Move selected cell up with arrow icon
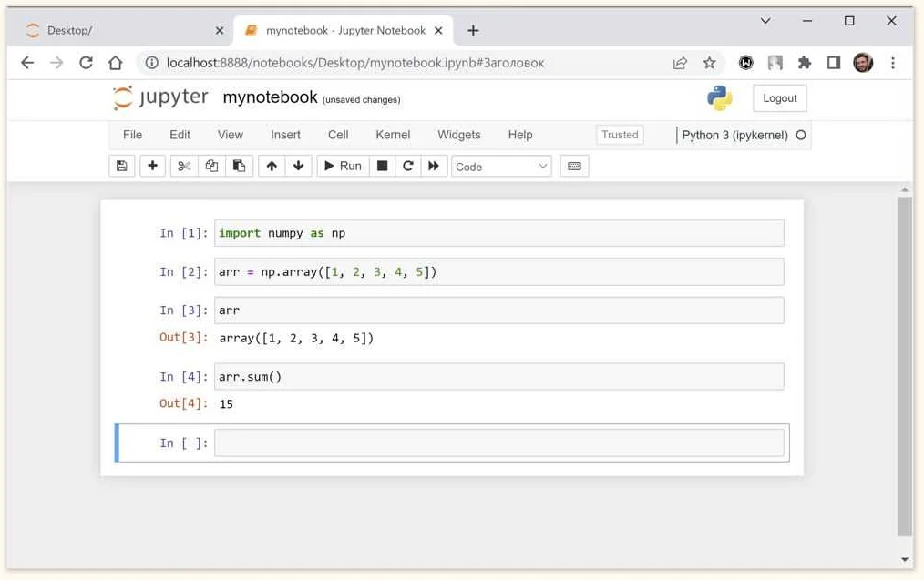Viewport: 924px width, 580px height. tap(272, 166)
